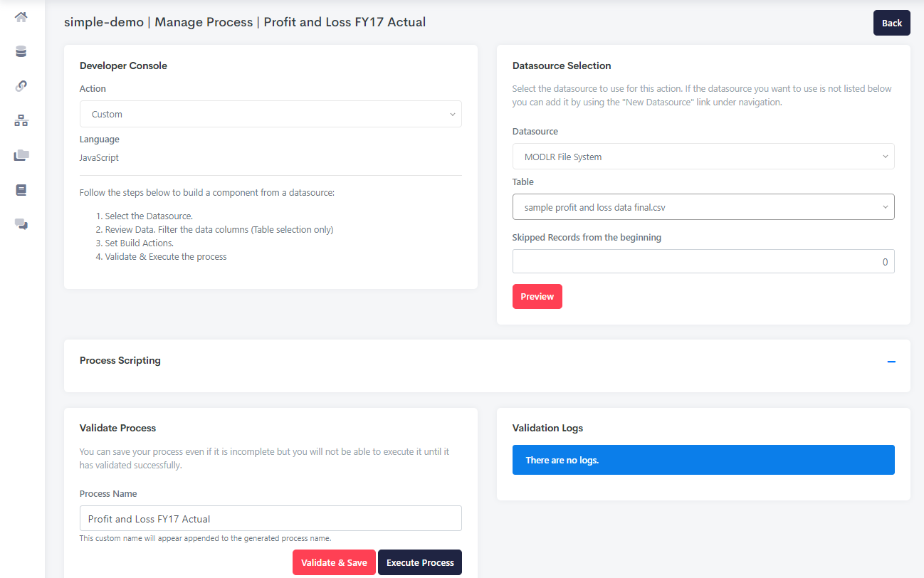Open the Action dropdown showing Custom
The image size is (924, 578).
[271, 114]
